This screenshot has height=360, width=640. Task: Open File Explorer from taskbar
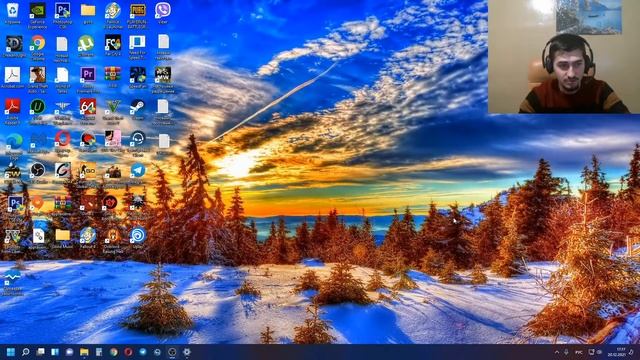(x=84, y=352)
